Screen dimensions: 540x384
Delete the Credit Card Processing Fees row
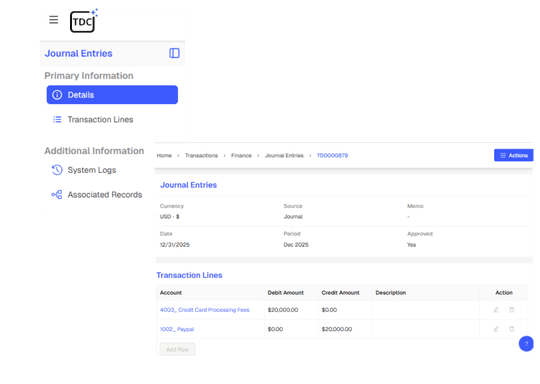click(x=512, y=310)
